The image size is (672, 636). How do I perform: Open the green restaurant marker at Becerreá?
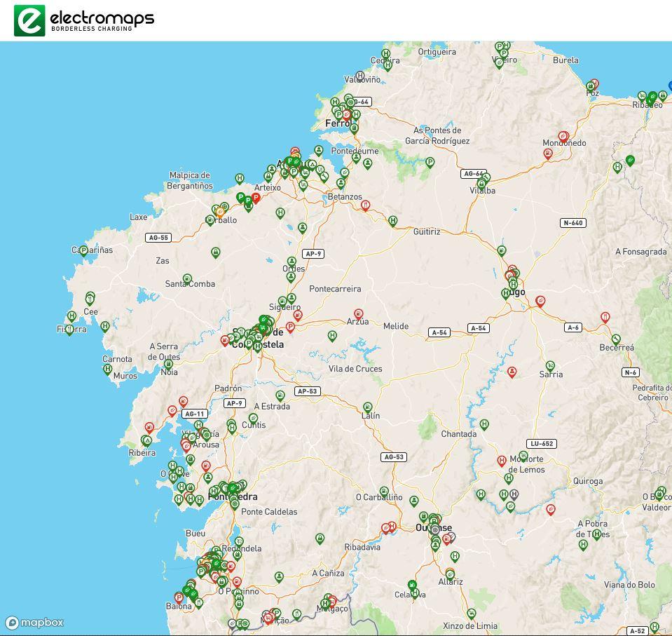616,339
